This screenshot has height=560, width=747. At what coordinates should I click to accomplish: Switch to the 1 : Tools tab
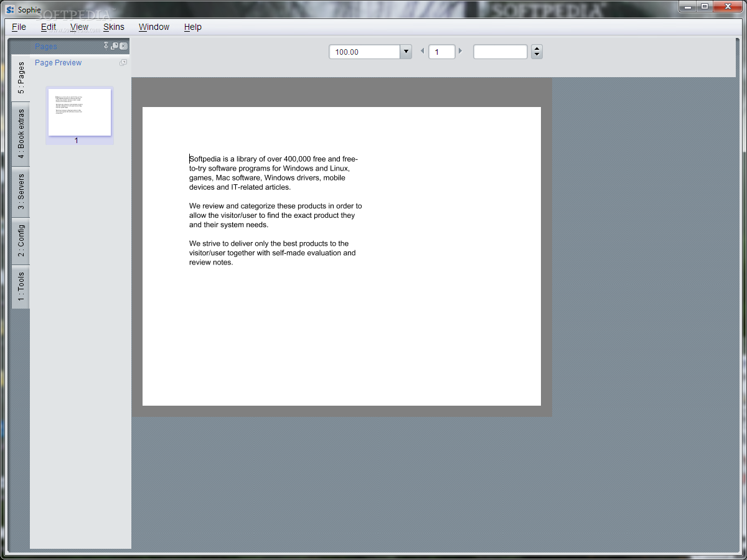point(21,287)
